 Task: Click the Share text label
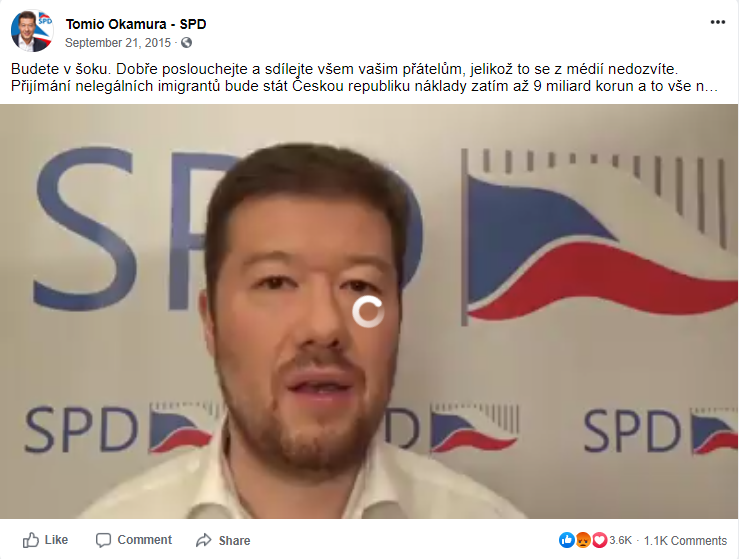(234, 541)
